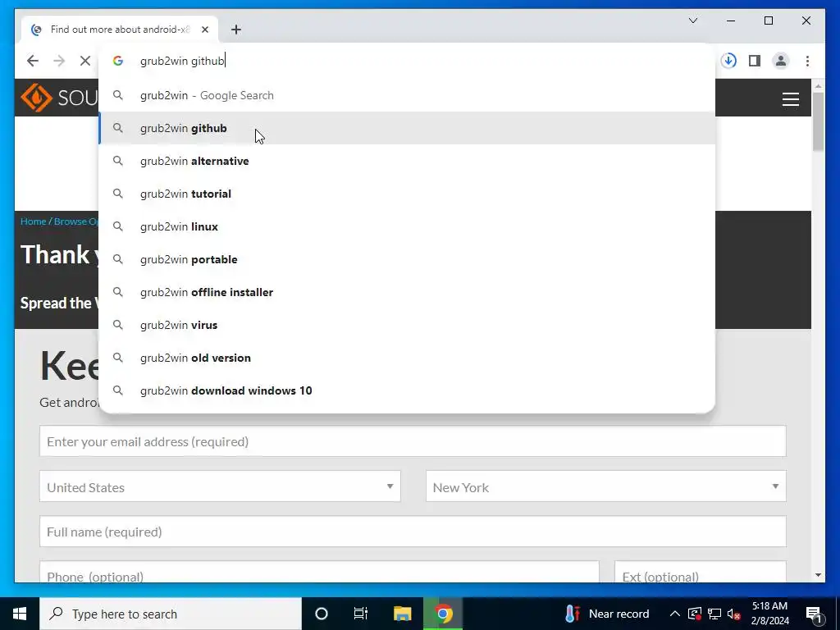Screen dimensions: 840x630
Task: Choose suggestion grub2win linux
Action: 407,226
